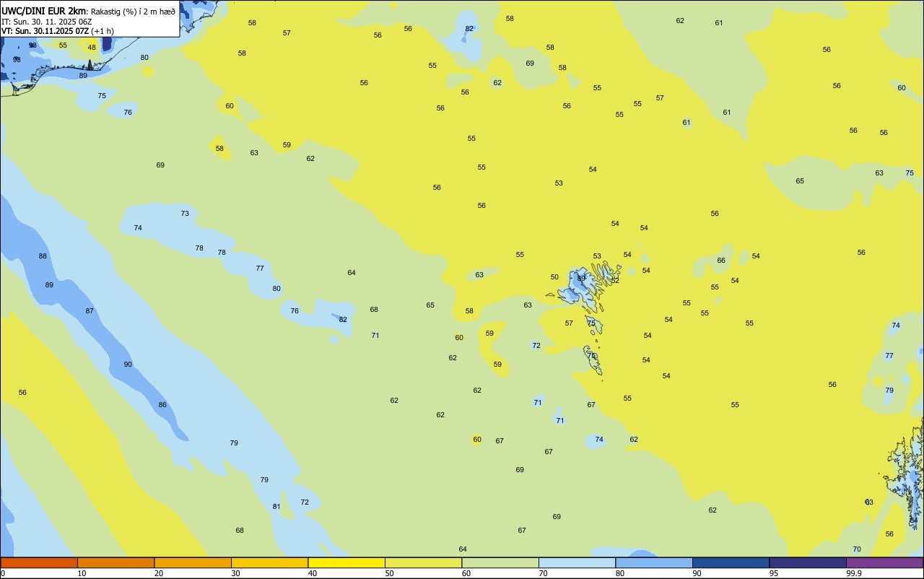Click the 'IT: Sun. 30. 11. 2025 06Z' line
This screenshot has width=924, height=579.
[x=48, y=22]
